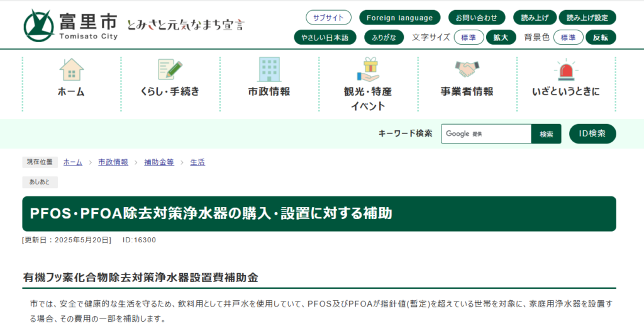Screen dimensions: 644x333
Task: Focus the Google keyword search field
Action: [x=486, y=133]
